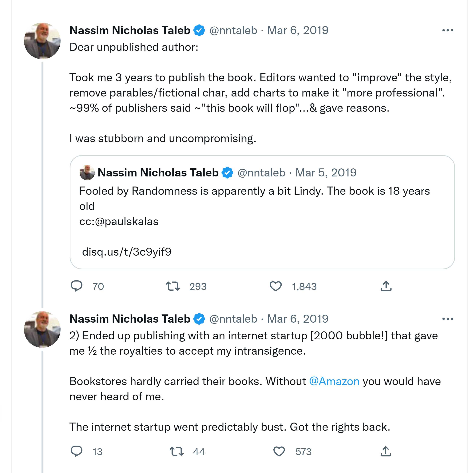The image size is (476, 473).
Task: Retweet the tweet with 44 retweets
Action: [177, 451]
